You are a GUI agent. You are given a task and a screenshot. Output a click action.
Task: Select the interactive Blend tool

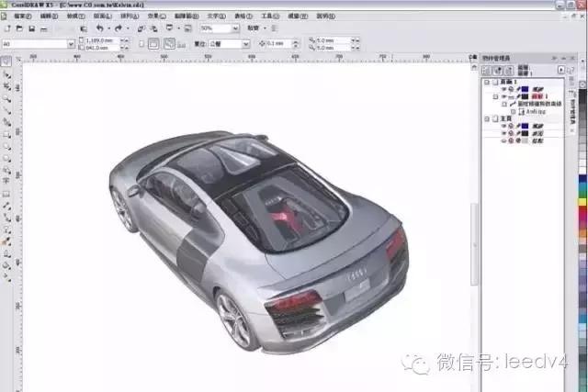(x=6, y=230)
